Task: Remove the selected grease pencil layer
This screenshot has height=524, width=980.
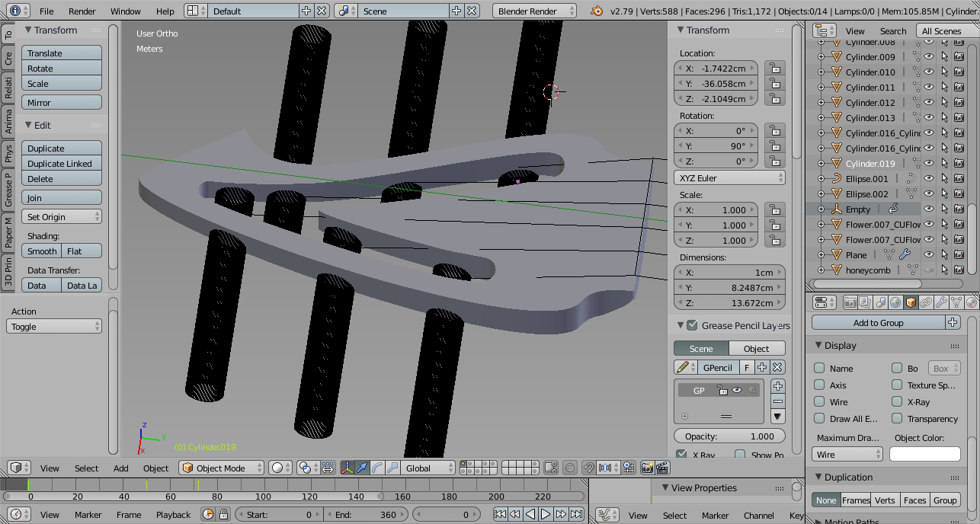Action: [x=778, y=401]
